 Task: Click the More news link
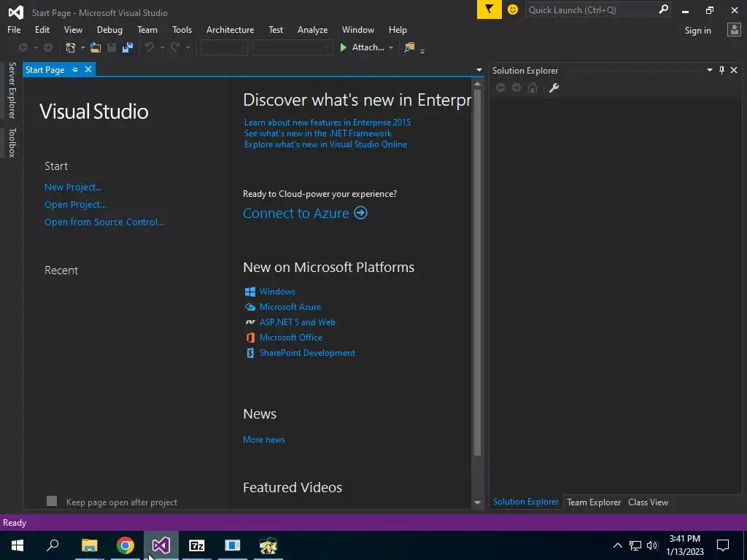pos(264,440)
